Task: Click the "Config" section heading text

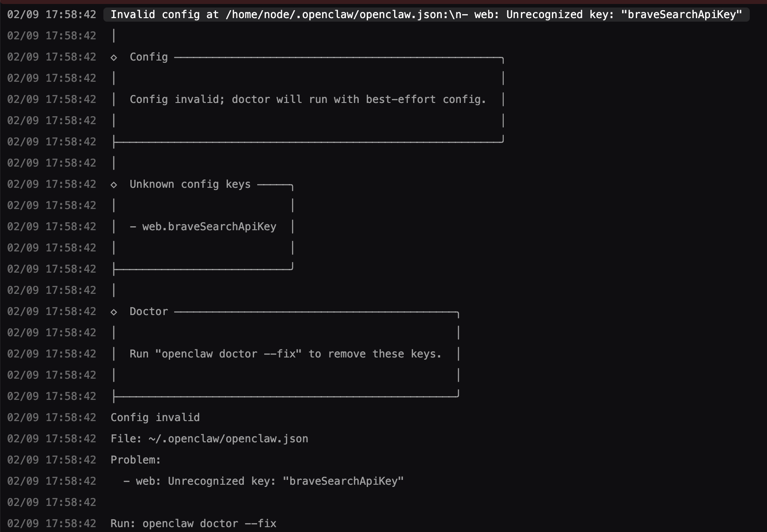Action: 148,57
